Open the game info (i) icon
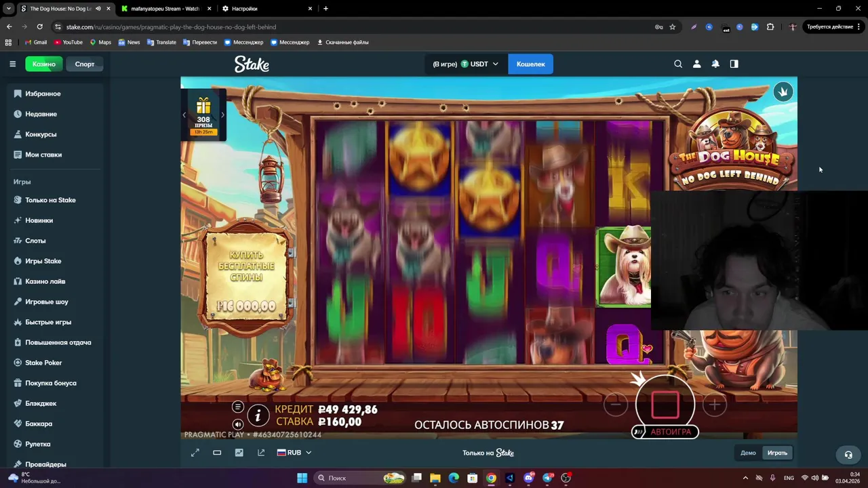The height and width of the screenshot is (488, 868). point(258,415)
